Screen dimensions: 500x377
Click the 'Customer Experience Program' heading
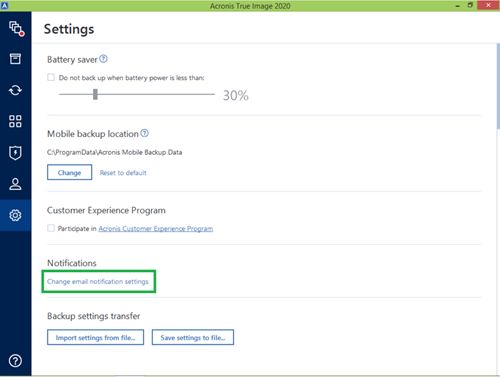106,210
